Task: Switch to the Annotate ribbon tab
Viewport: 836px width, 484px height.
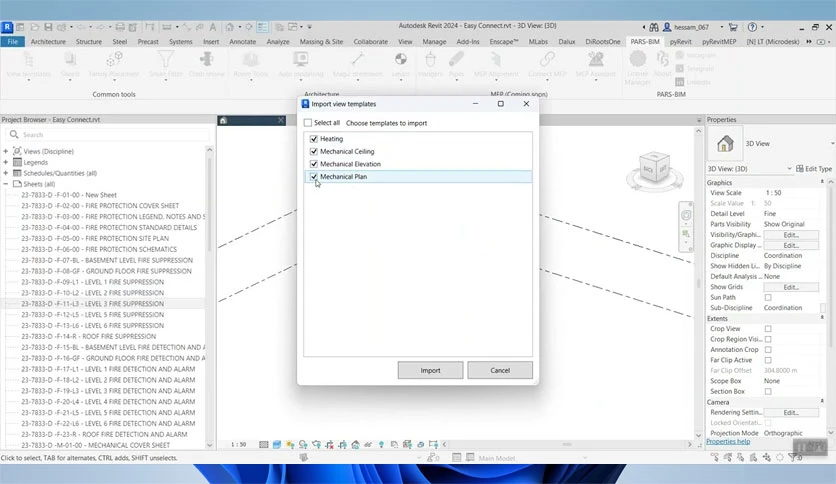Action: (x=243, y=42)
